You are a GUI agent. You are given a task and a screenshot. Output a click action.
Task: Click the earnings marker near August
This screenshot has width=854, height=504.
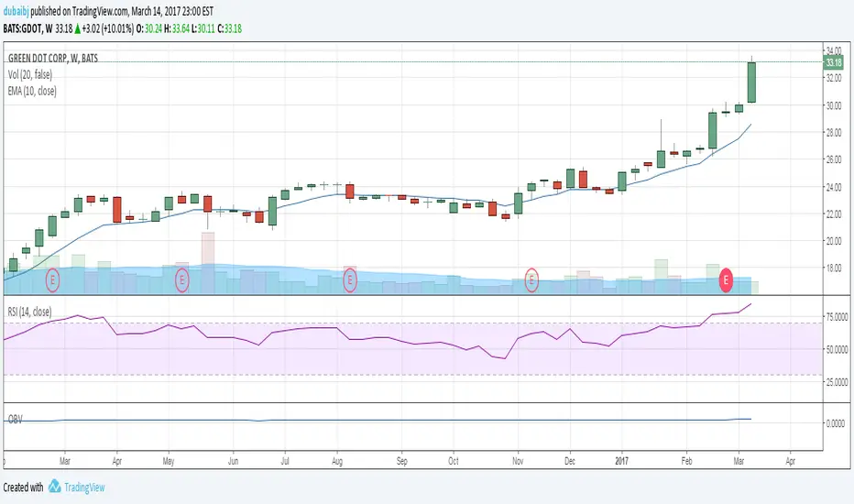tap(350, 280)
